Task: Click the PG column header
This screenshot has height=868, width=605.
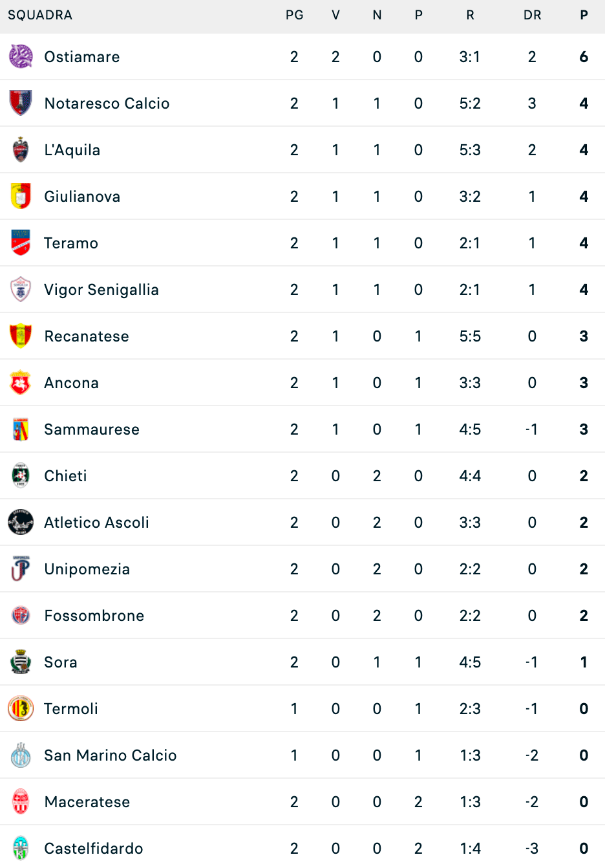Action: point(295,15)
